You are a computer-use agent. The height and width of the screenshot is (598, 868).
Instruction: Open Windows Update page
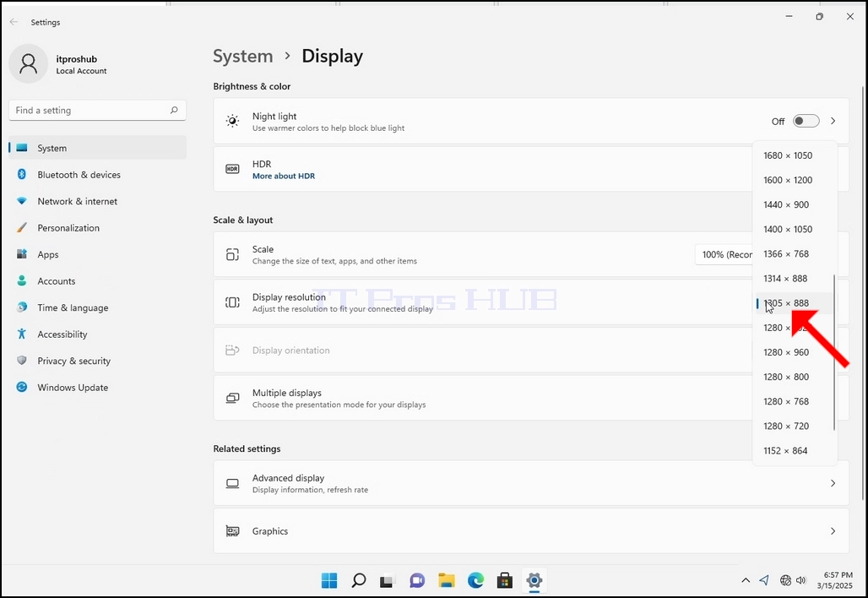(97, 387)
